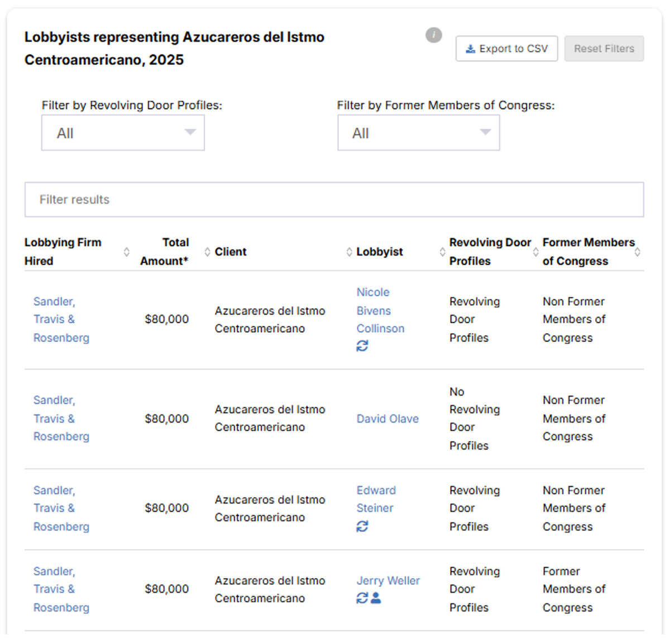Sort by Former Members of Congress arrows

637,252
